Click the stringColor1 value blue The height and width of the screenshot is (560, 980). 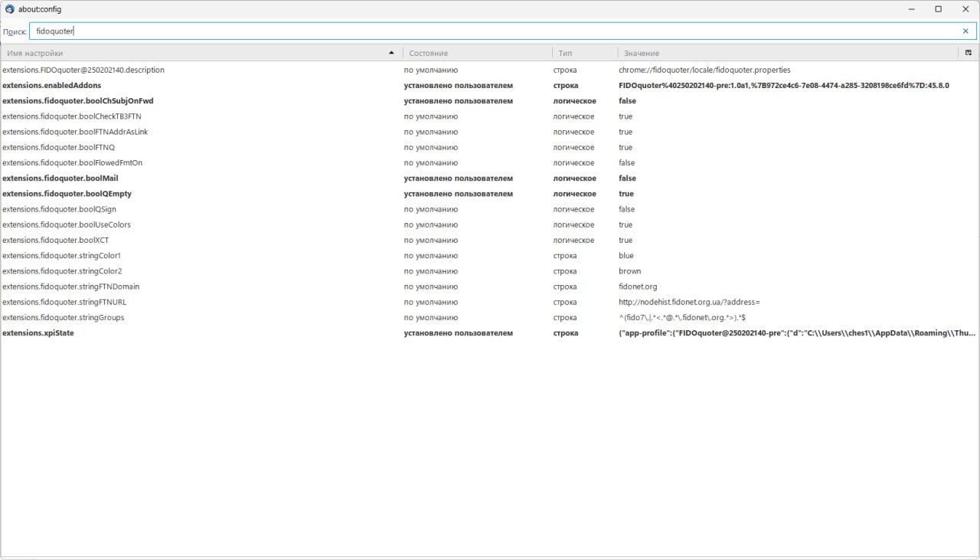click(x=626, y=256)
